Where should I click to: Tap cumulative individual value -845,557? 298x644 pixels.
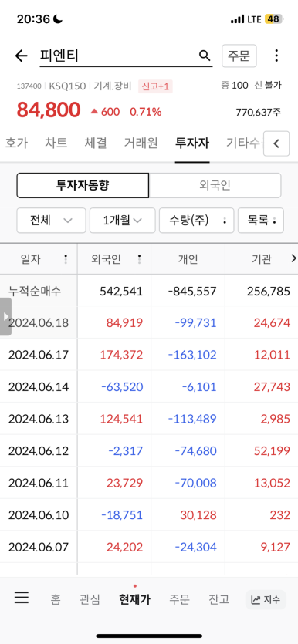[x=192, y=292]
